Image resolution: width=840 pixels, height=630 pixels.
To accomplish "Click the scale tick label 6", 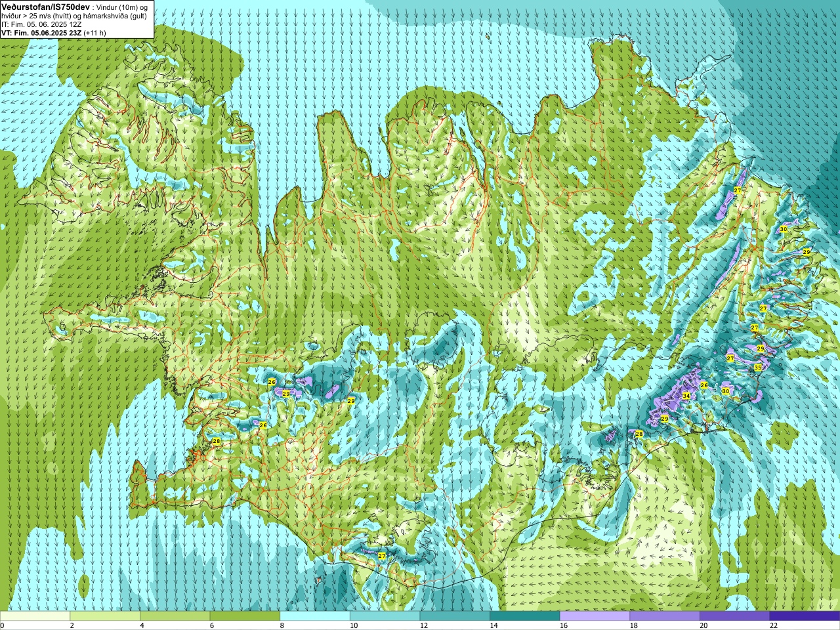I will point(212,625).
